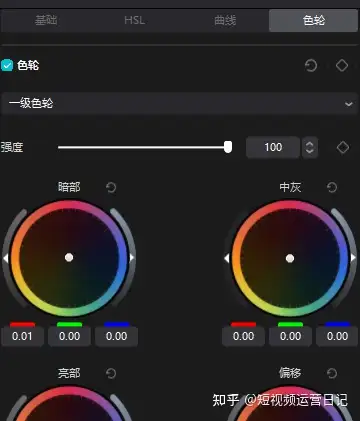Click the 中灰 wheel center point
This screenshot has height=421, width=360.
pyautogui.click(x=290, y=258)
